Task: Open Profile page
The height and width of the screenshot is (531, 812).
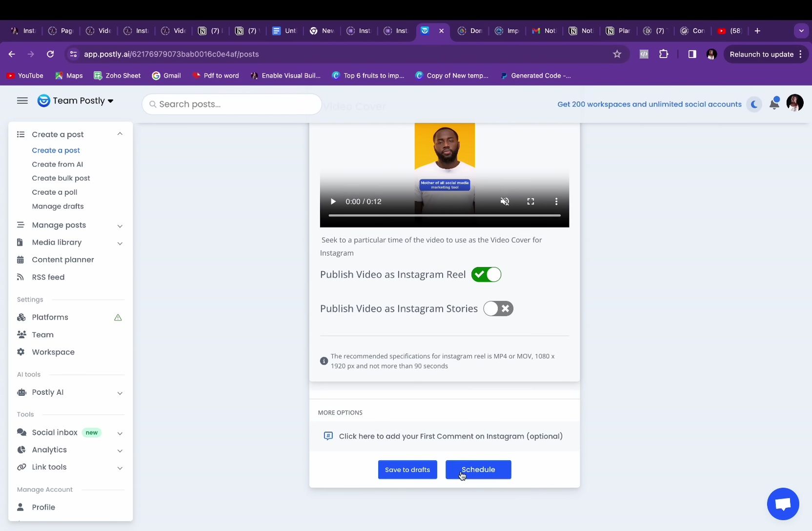Action: 43,507
